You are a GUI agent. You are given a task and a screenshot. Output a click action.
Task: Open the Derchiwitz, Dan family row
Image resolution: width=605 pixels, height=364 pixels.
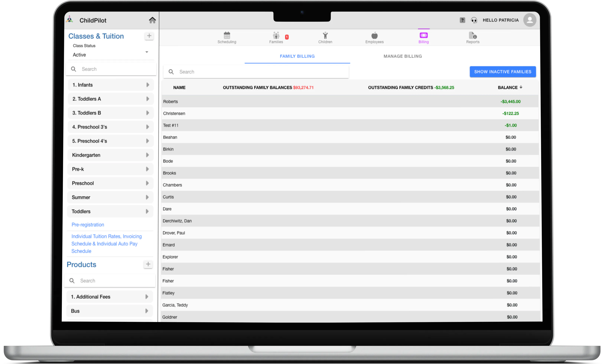pos(350,221)
